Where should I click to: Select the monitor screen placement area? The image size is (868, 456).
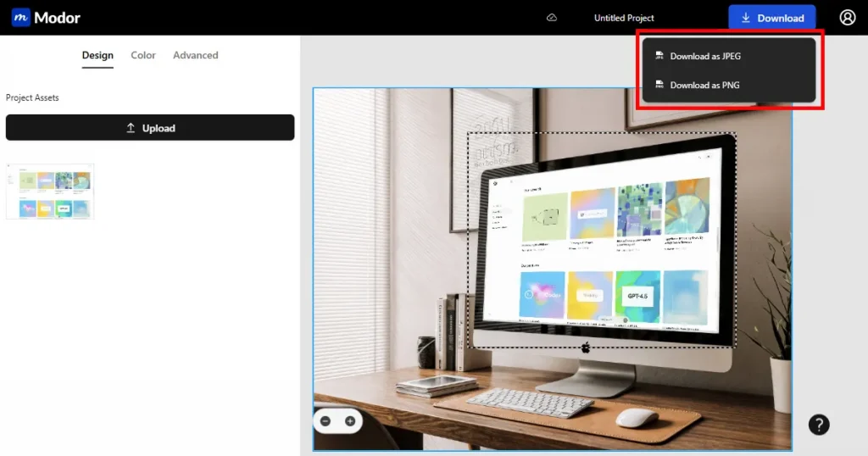click(x=602, y=240)
